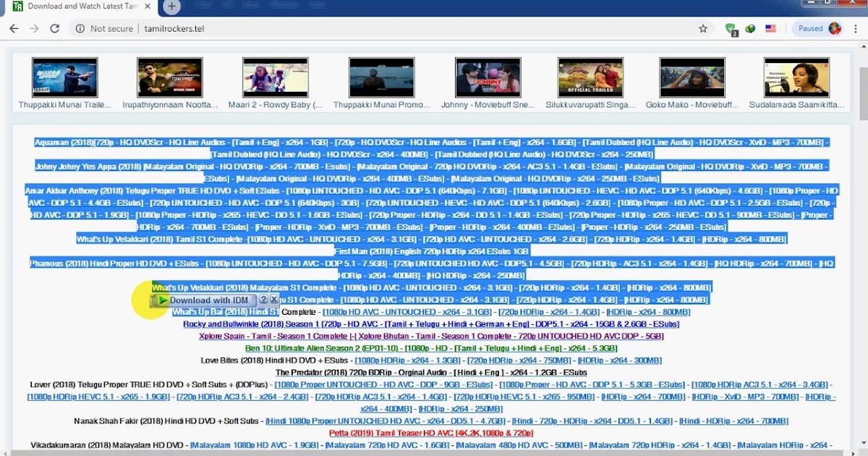Click the Goko Mako - Moviebuff caption
Screen dimensions: 868x456
pos(692,105)
